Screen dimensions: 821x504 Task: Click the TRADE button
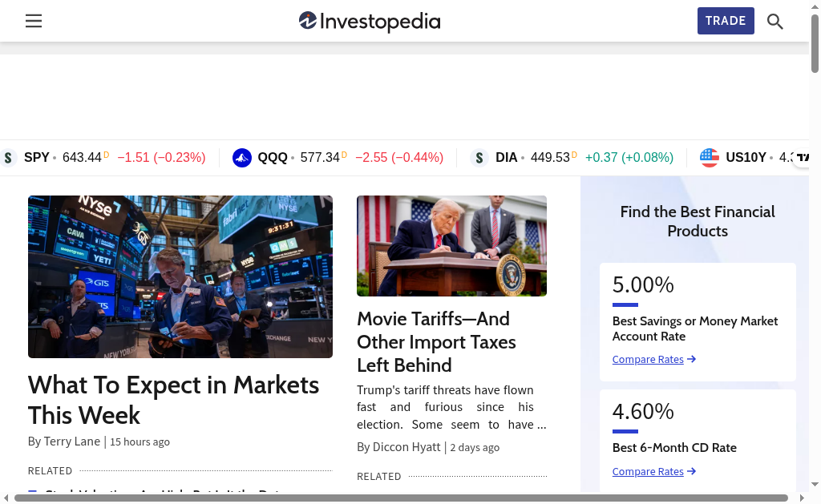coord(726,21)
